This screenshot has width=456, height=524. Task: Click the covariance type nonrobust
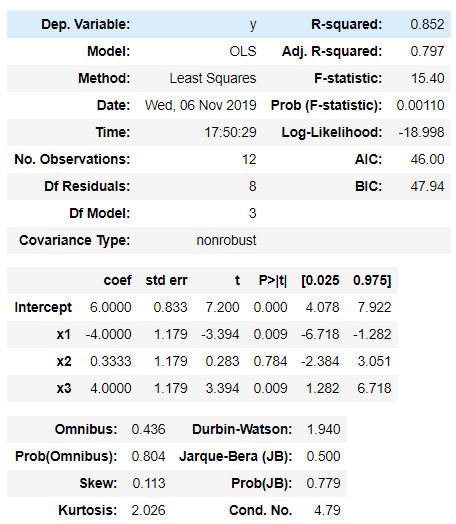[x=226, y=240]
